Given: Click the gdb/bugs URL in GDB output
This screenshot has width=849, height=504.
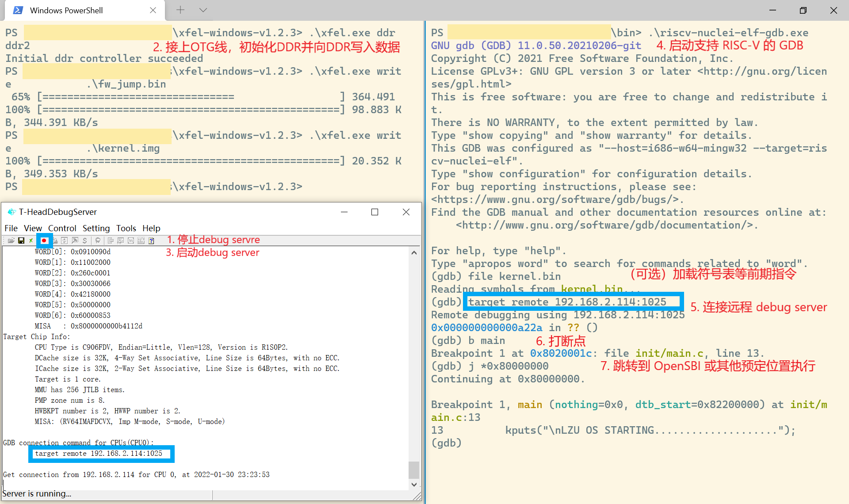Looking at the screenshot, I should click(555, 200).
